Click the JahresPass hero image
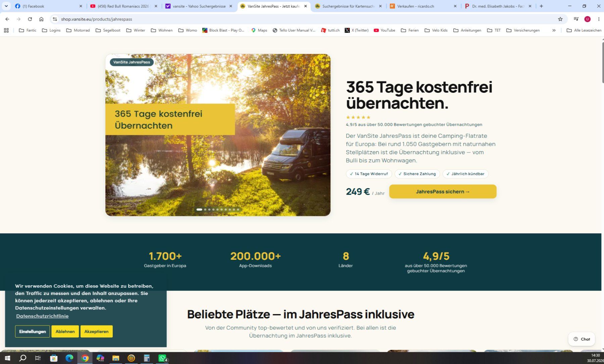The width and height of the screenshot is (604, 364). point(218,135)
